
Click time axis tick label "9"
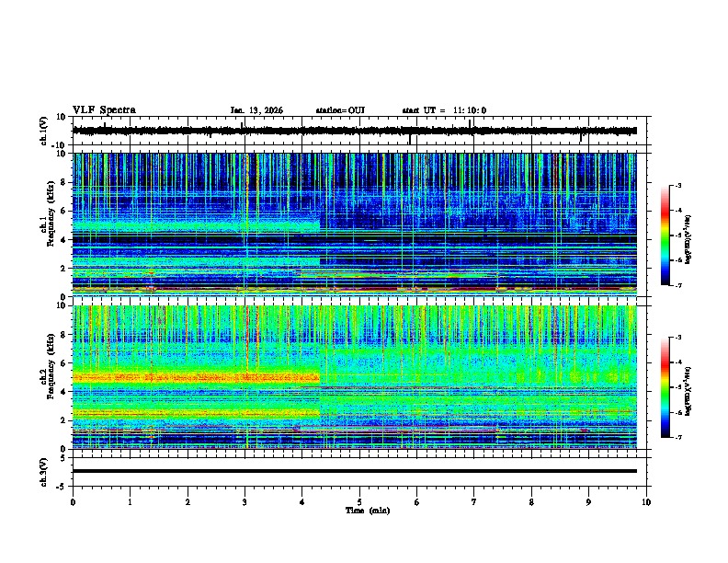point(588,502)
